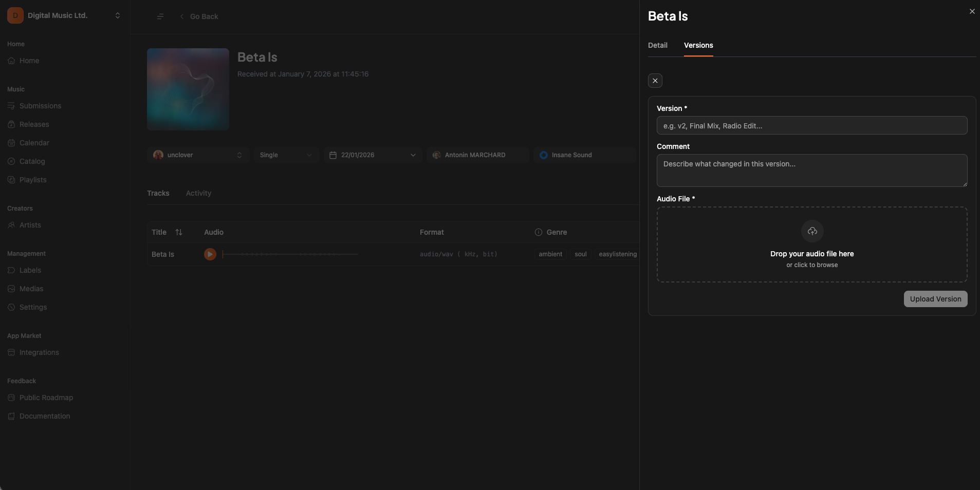
Task: Open Submissions icon in sidebar
Action: click(x=11, y=106)
